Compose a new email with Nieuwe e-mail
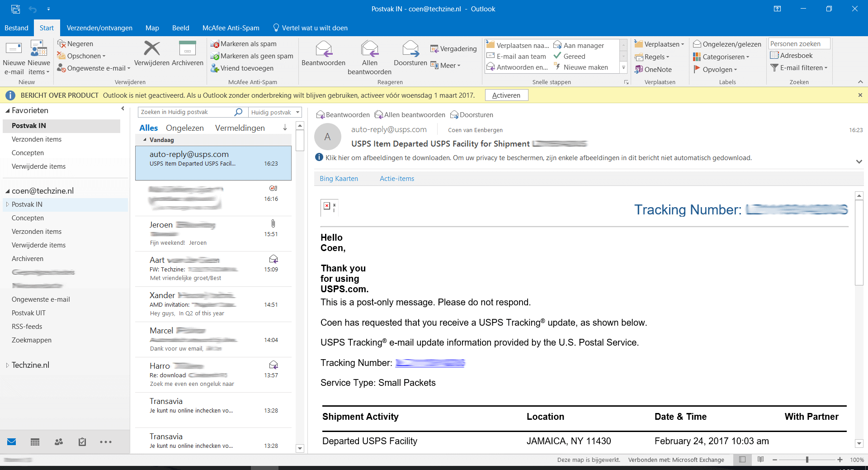This screenshot has height=470, width=868. [14, 56]
